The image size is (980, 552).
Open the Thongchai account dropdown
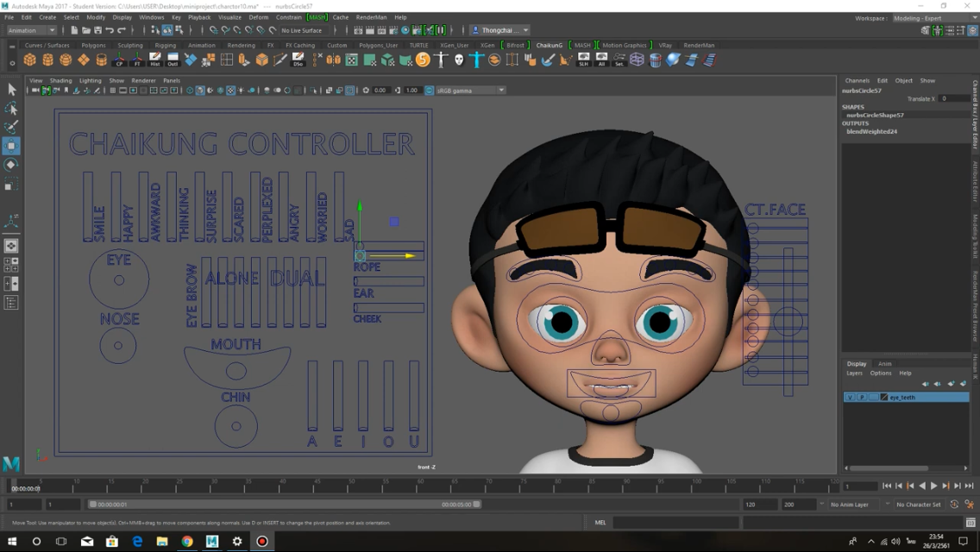(x=500, y=30)
